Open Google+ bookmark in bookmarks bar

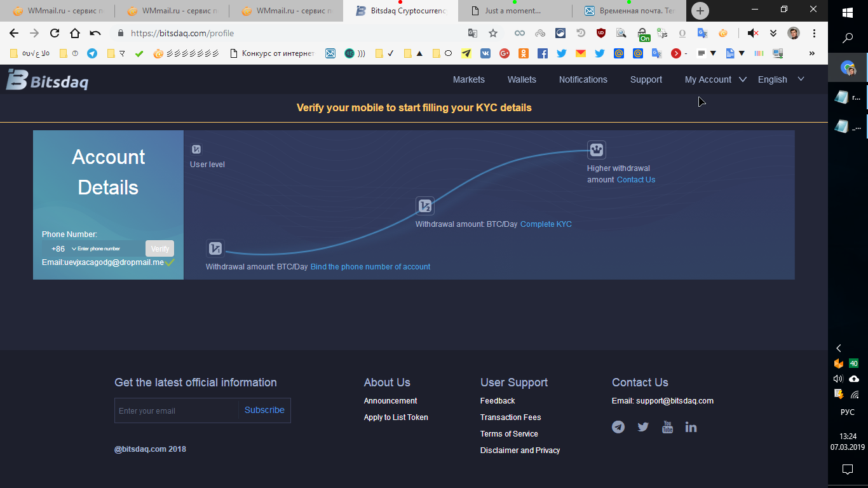click(x=505, y=53)
